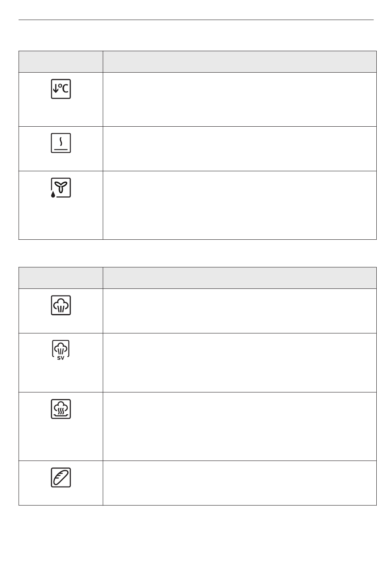The height and width of the screenshot is (567, 392).
Task: Click the temperature drop °C icon
Action: (x=61, y=89)
